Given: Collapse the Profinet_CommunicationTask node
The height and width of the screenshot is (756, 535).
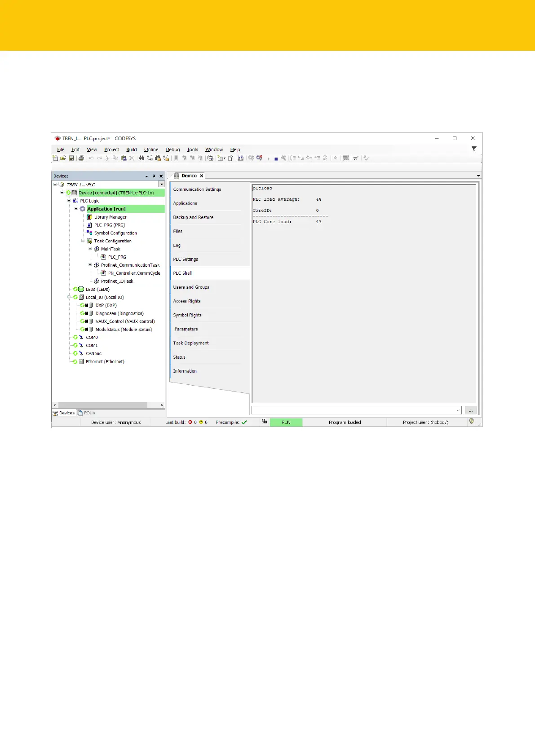Looking at the screenshot, I should [90, 265].
